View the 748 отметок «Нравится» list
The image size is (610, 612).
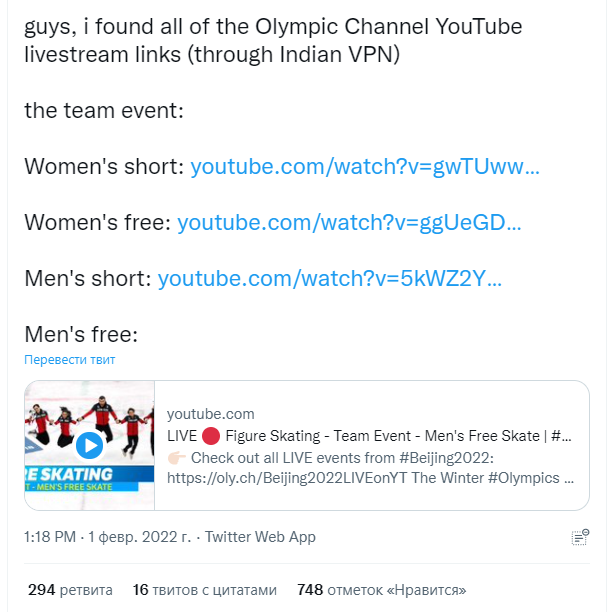coord(381,590)
